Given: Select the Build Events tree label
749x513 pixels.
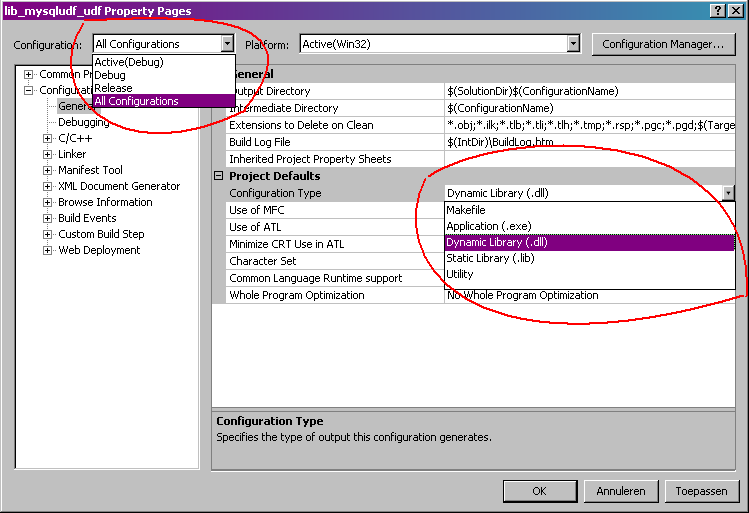Looking at the screenshot, I should click(x=87, y=218).
